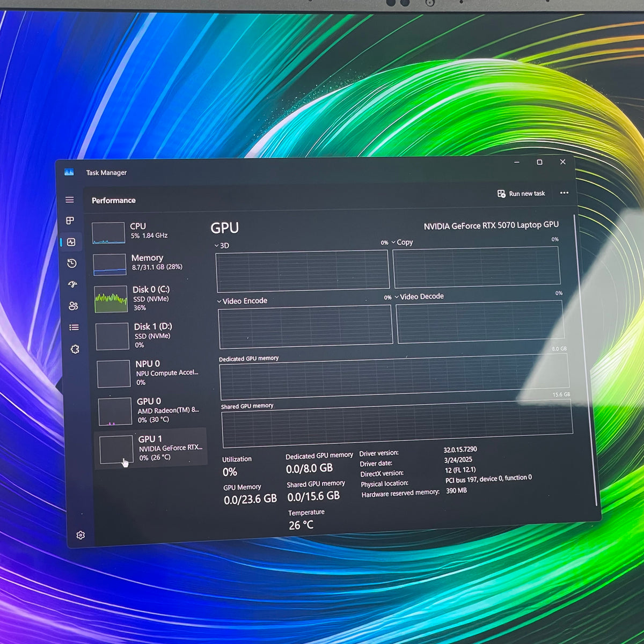Screen dimensions: 644x644
Task: Open the Startup apps page icon
Action: [72, 284]
